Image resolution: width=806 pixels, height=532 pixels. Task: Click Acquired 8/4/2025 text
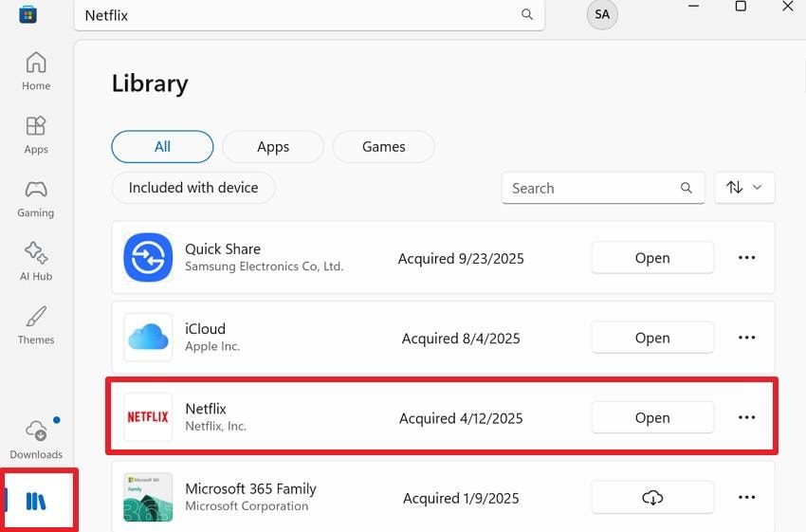tap(461, 339)
